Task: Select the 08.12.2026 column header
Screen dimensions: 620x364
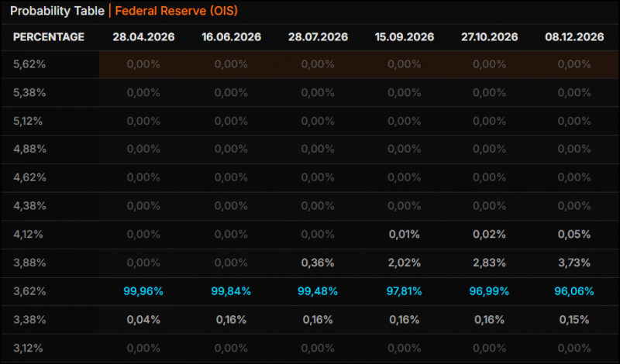Action: [574, 37]
